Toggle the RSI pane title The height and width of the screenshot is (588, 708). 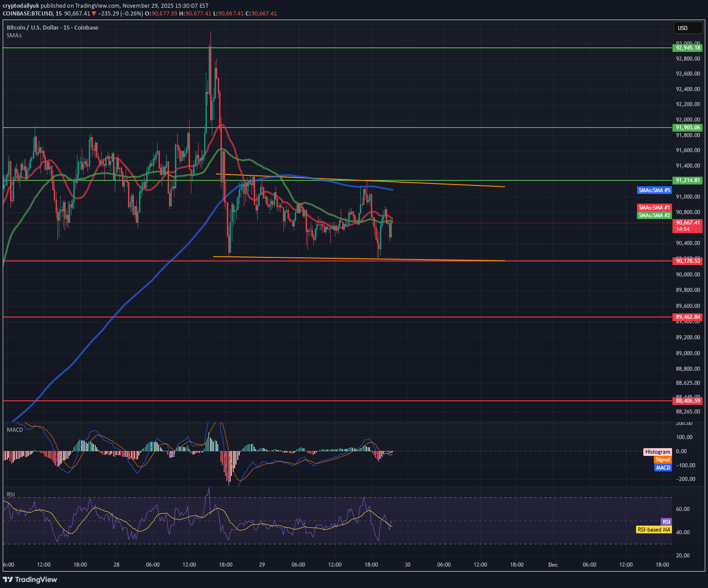10,495
